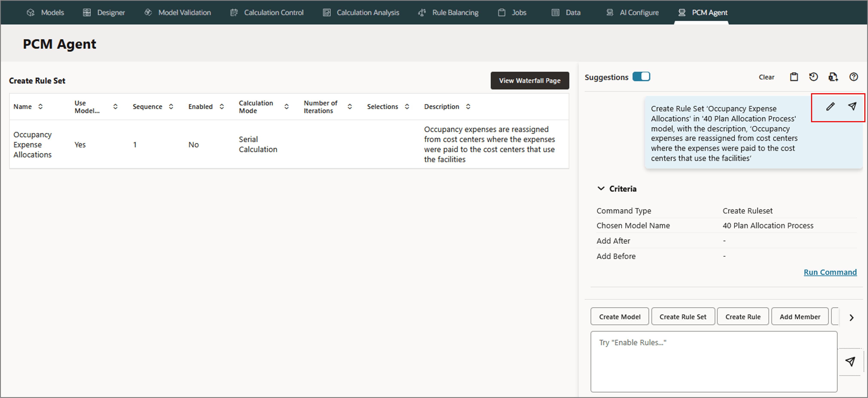The width and height of the screenshot is (868, 398).
Task: Click the Run Command link
Action: (830, 272)
